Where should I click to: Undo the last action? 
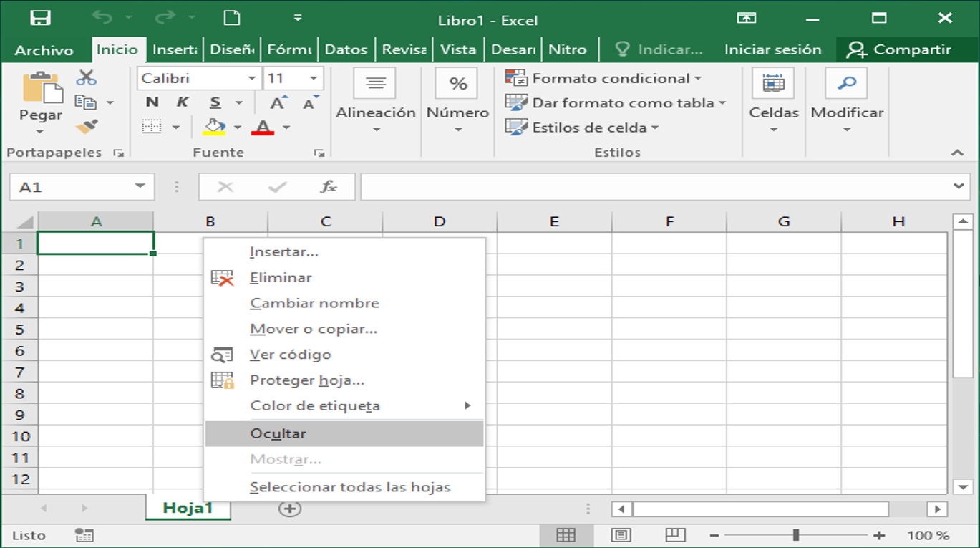pos(103,19)
